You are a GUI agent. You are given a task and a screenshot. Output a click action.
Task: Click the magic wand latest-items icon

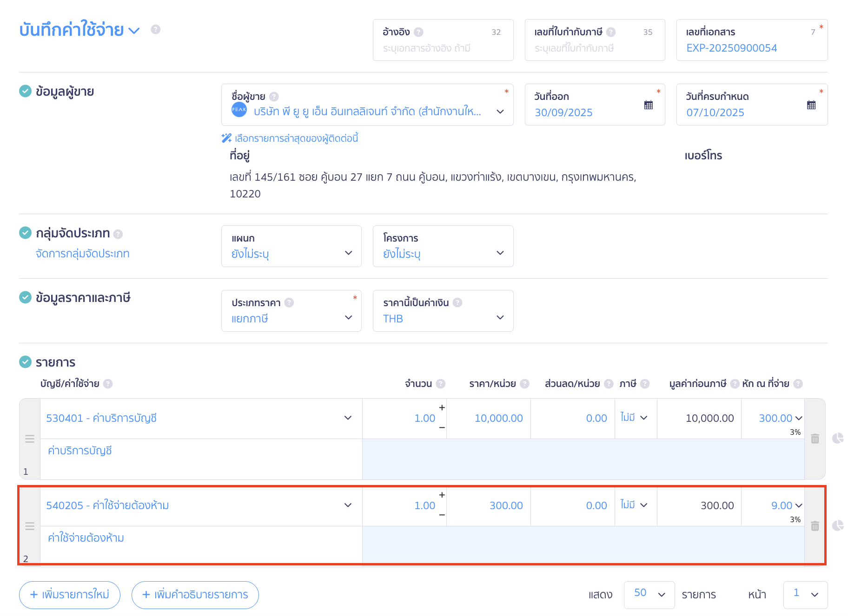point(226,138)
